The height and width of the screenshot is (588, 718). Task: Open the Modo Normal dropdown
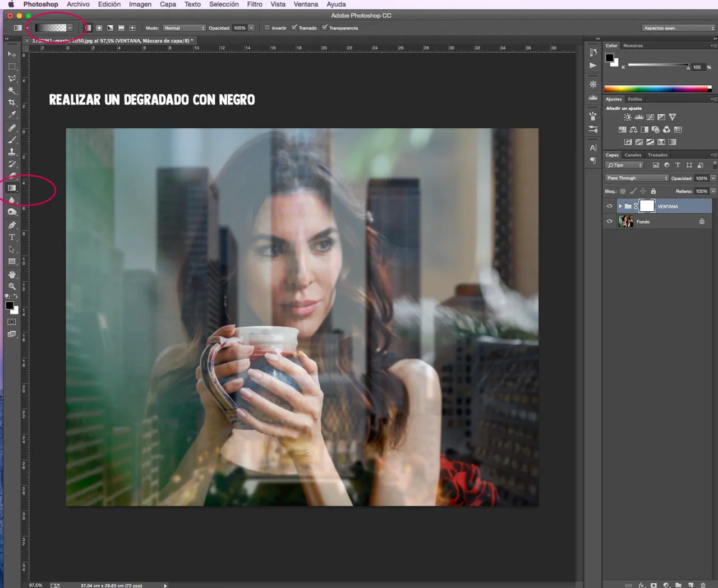point(184,28)
